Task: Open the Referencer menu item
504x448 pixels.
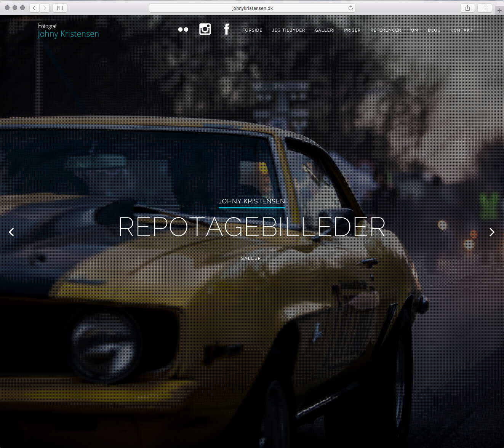Action: click(x=386, y=30)
